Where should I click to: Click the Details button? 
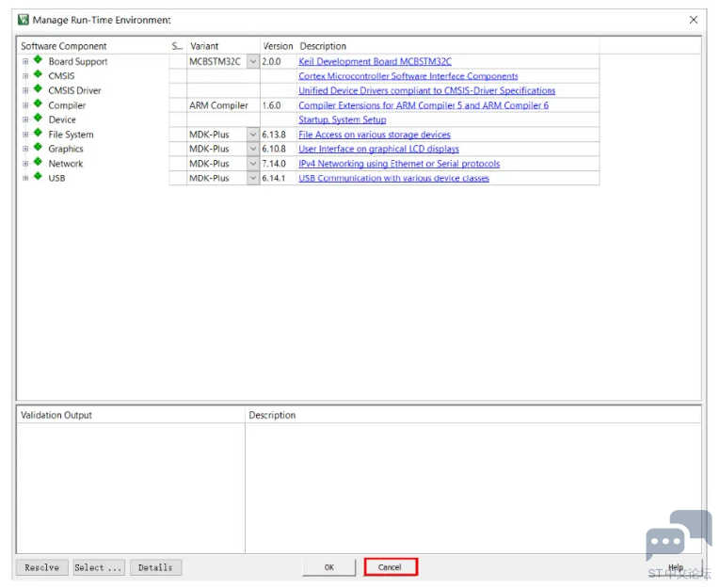[x=155, y=568]
